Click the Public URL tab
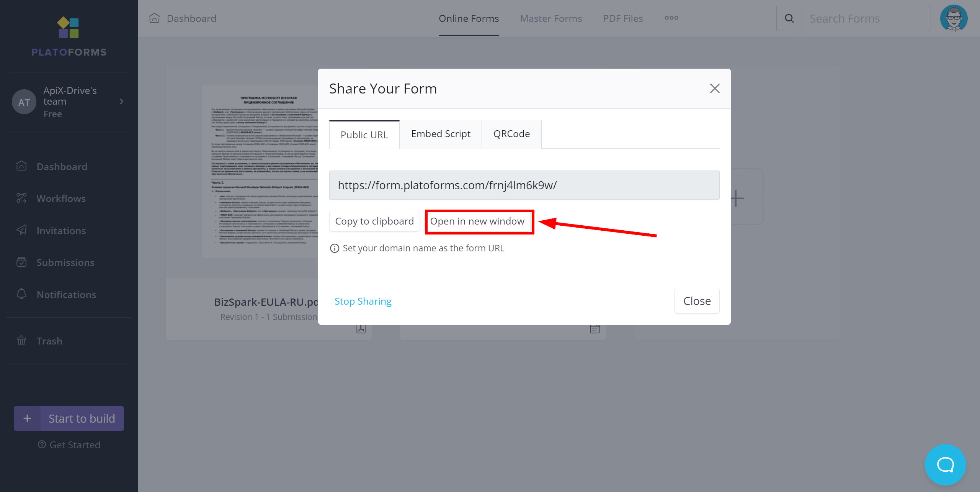The width and height of the screenshot is (980, 492). pyautogui.click(x=364, y=134)
